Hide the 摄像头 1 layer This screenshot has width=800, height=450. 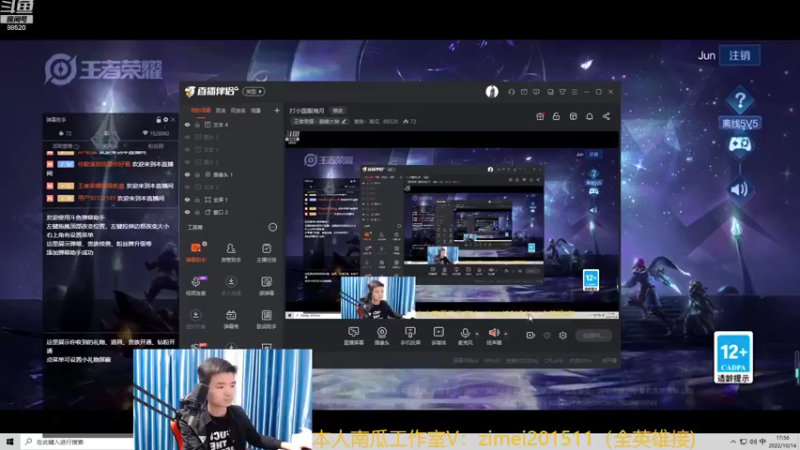[187, 174]
